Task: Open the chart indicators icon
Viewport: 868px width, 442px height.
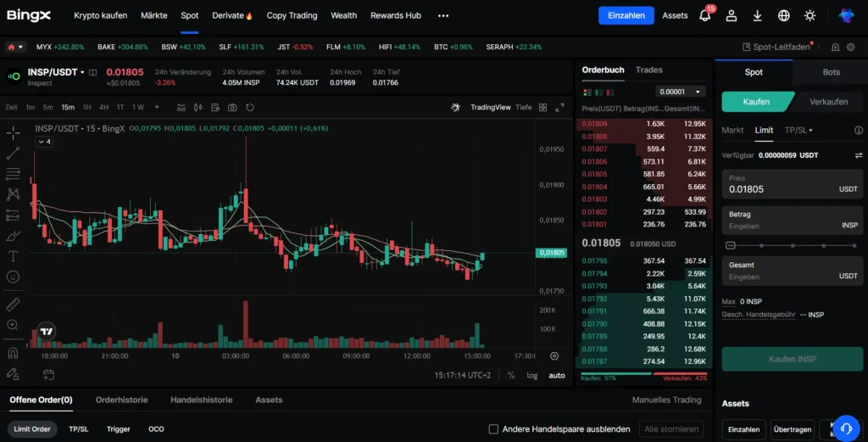Action: (x=181, y=108)
